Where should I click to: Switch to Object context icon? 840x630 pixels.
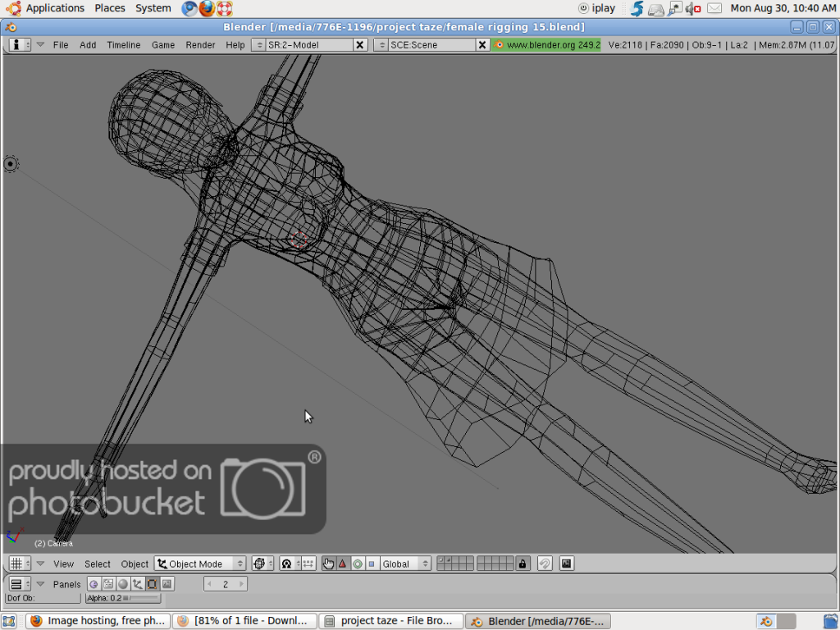[137, 584]
